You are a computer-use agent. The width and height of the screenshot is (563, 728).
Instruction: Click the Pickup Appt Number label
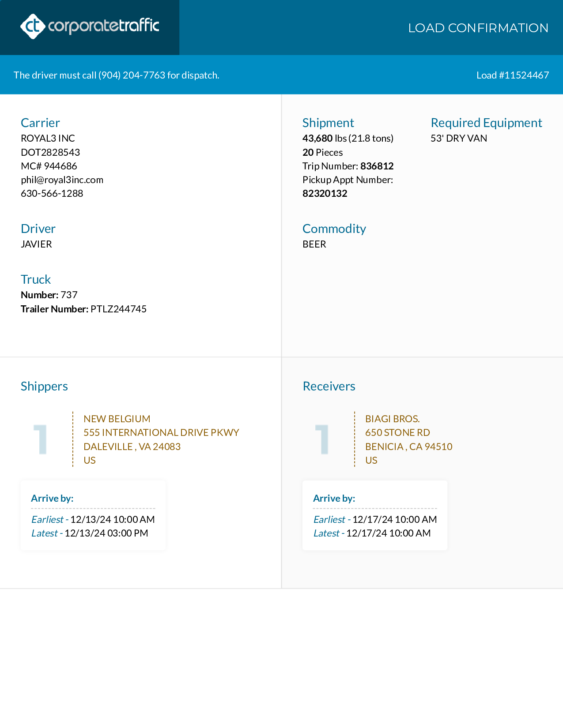click(x=348, y=180)
